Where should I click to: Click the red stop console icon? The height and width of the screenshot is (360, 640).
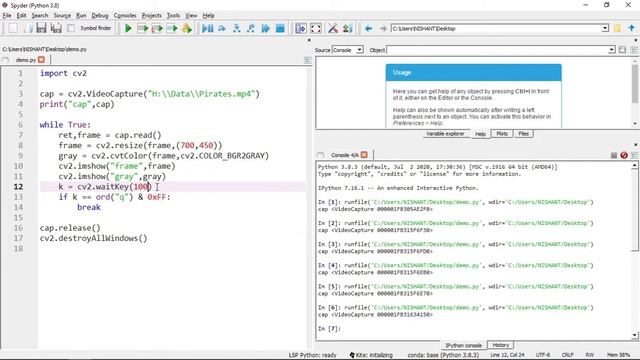(624, 155)
